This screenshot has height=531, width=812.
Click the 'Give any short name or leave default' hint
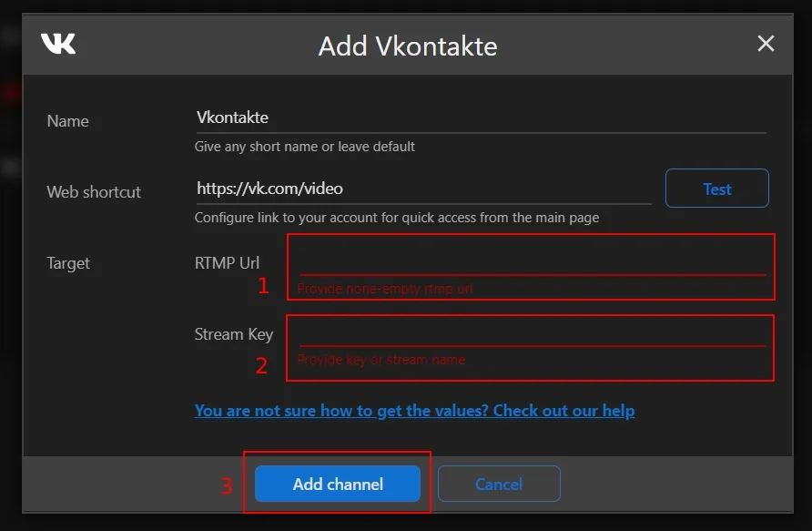click(x=304, y=147)
